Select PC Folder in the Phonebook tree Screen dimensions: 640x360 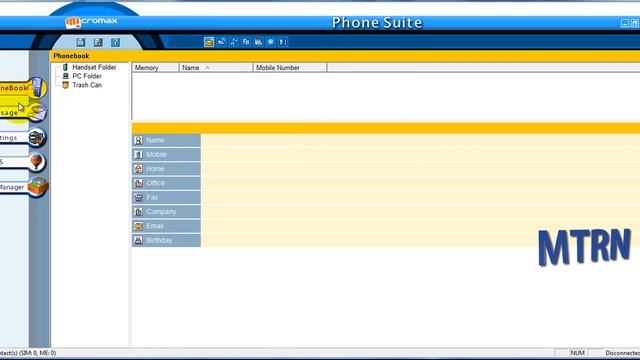pos(87,76)
